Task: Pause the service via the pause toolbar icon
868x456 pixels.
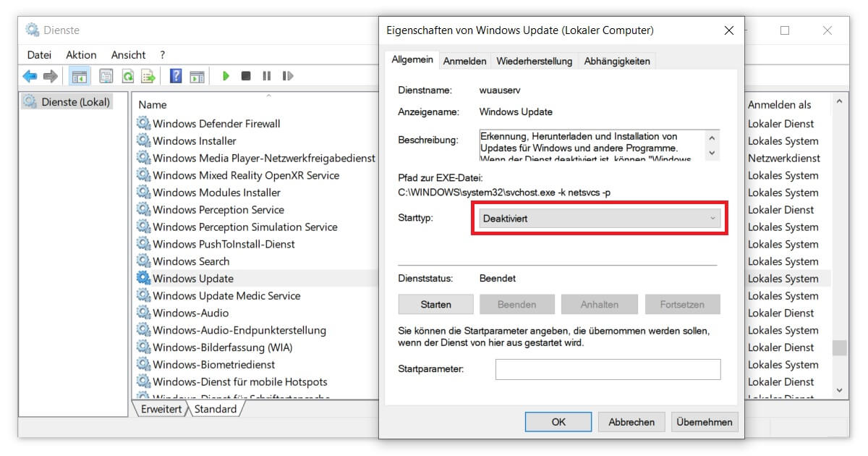Action: [x=267, y=75]
